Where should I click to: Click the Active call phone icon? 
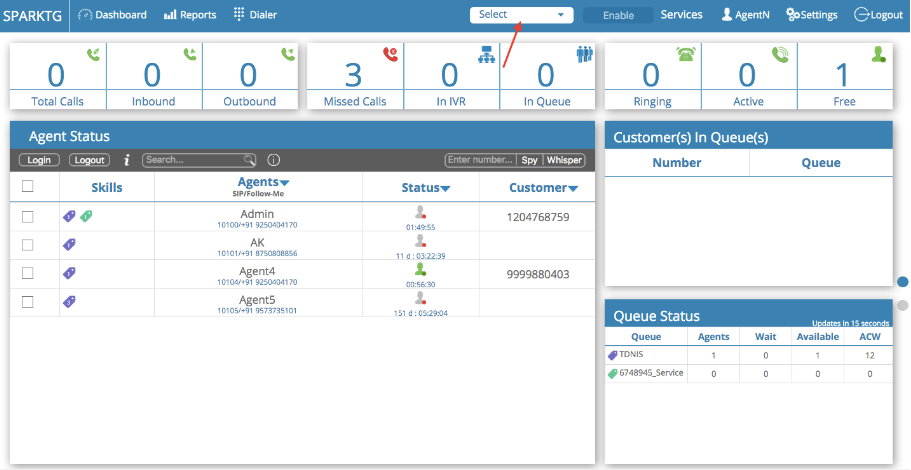click(x=780, y=55)
